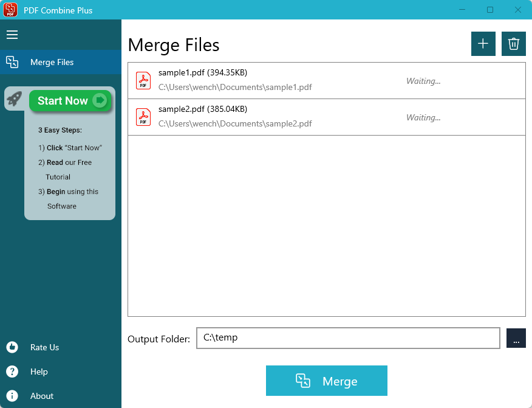Click the plus icon to add files

(483, 44)
